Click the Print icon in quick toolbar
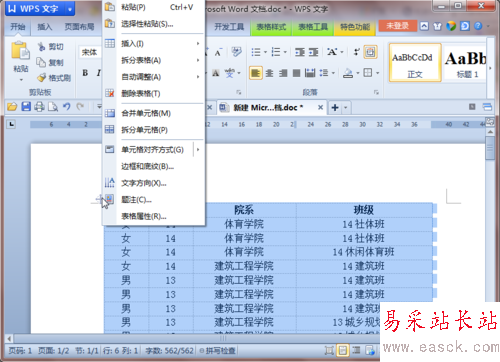Viewport: 500px width, 362px height. [39, 107]
